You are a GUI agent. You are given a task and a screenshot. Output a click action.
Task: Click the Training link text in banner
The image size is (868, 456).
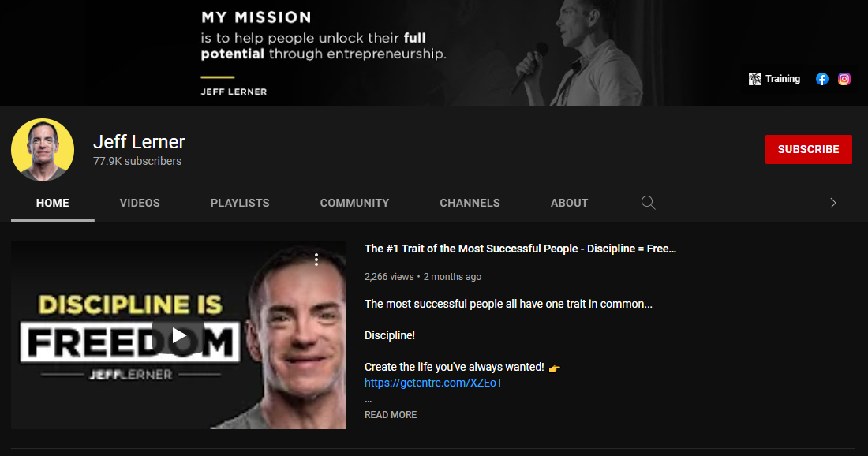[783, 79]
